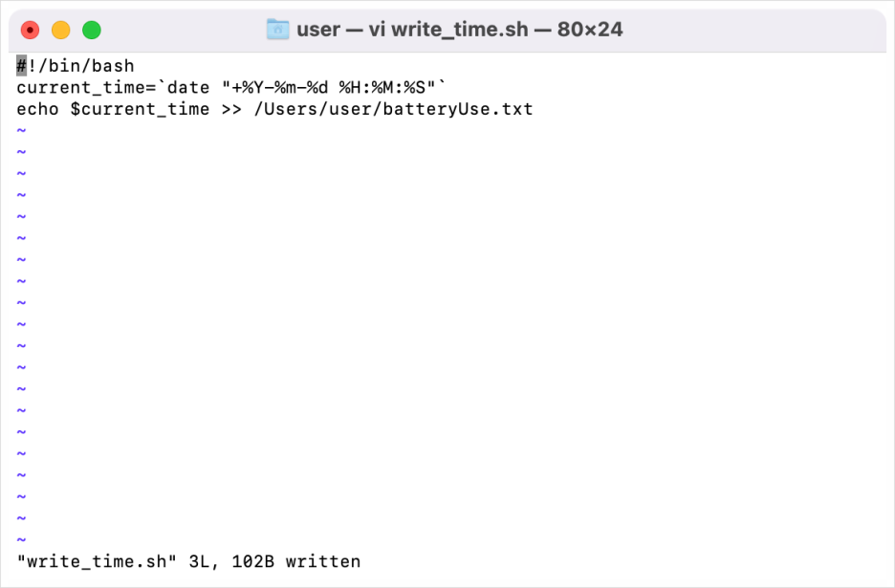Viewport: 895px width, 588px height.
Task: Click on '/bin/bash' in the first line
Action: [x=86, y=66]
